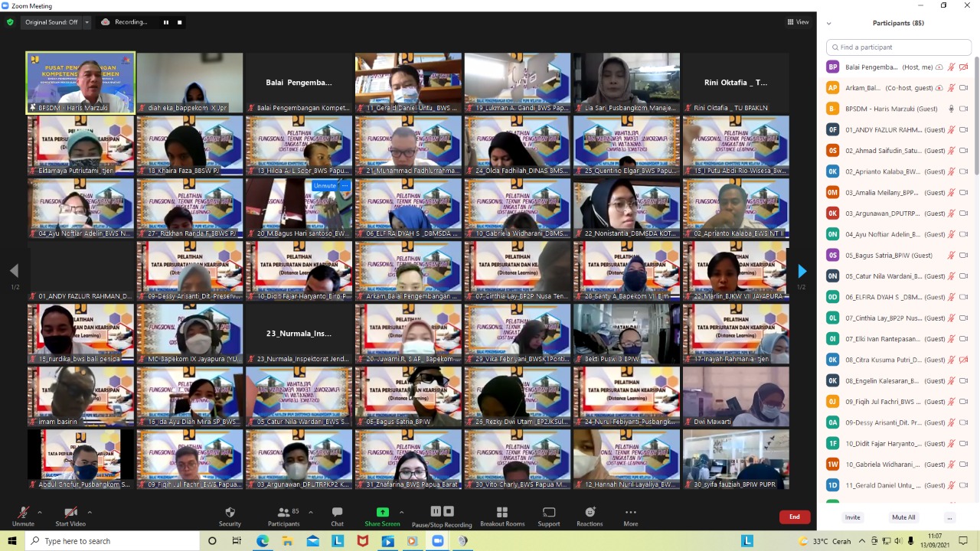Click the more options dots on Hilda's tile
Viewport: 980px width, 551px height.
pos(345,185)
